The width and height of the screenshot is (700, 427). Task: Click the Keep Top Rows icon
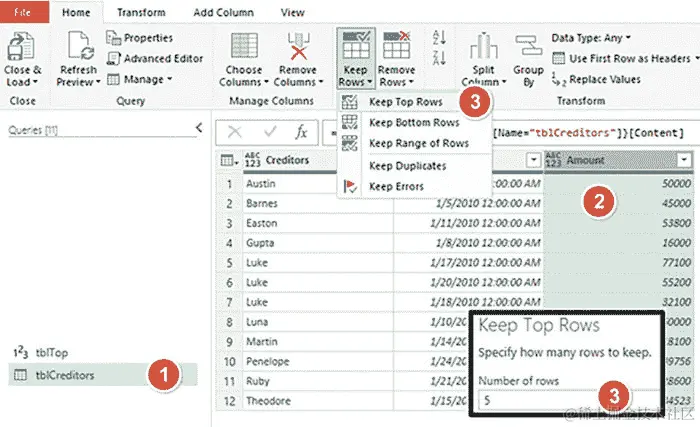point(350,102)
